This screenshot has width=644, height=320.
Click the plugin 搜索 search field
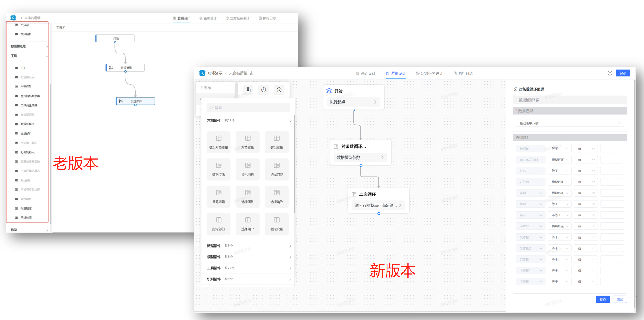point(248,108)
